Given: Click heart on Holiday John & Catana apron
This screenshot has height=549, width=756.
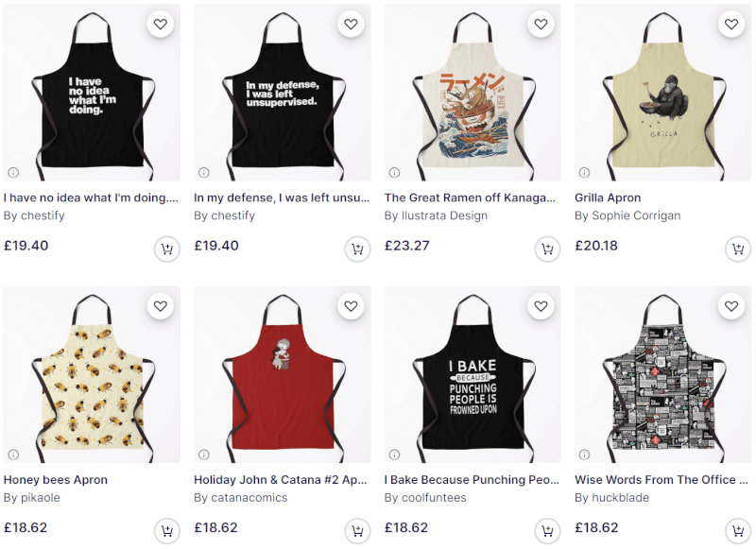Looking at the screenshot, I should [x=351, y=305].
